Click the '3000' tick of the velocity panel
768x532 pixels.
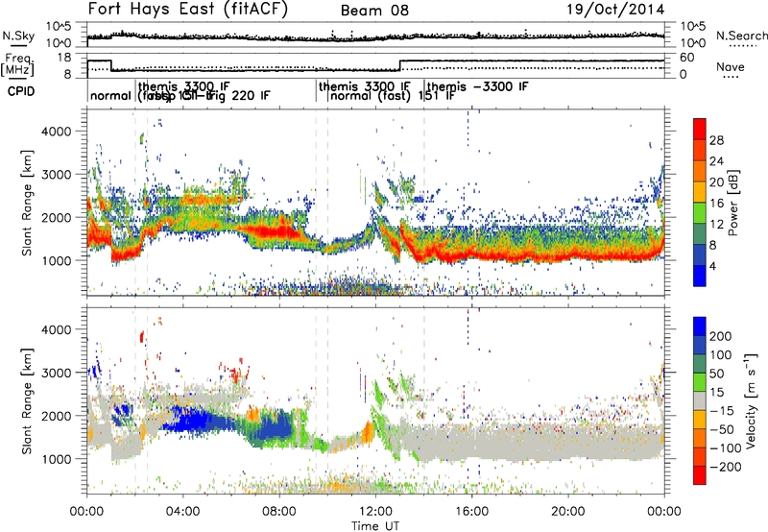click(x=56, y=373)
